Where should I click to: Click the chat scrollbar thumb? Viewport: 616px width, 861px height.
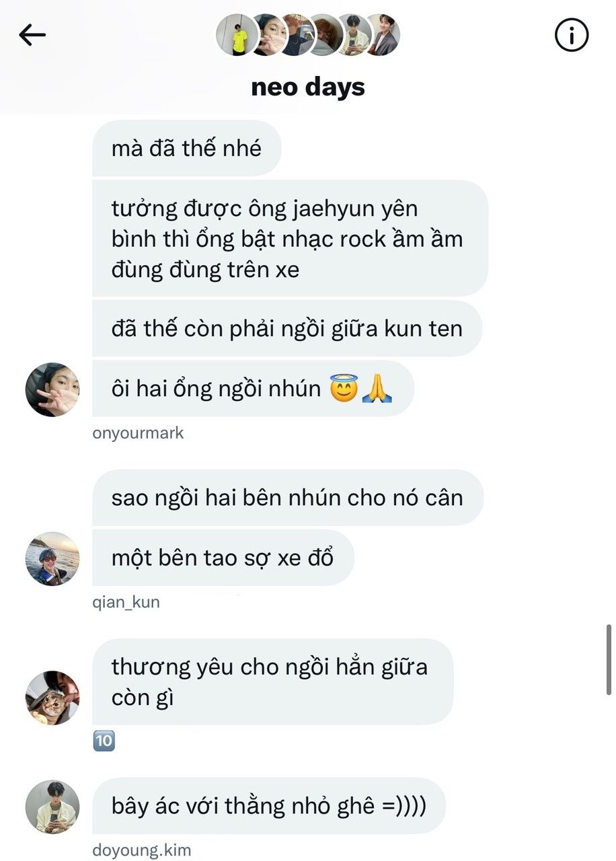[609, 660]
